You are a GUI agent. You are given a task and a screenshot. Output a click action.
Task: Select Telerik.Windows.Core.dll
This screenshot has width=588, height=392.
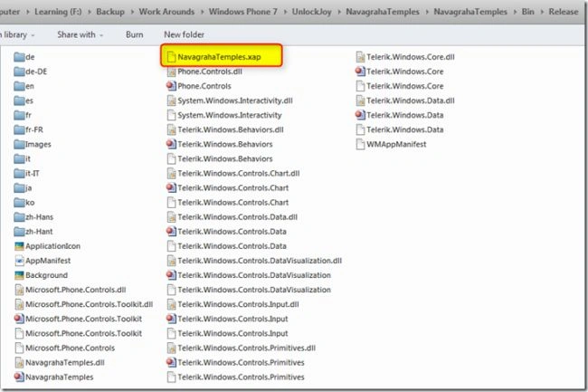(405, 57)
